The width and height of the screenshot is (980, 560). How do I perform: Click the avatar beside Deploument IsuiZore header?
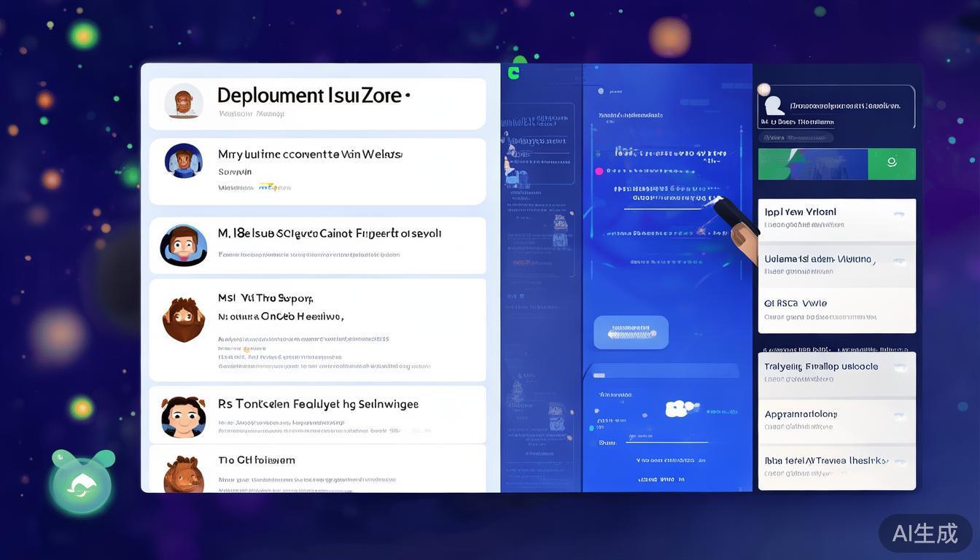pyautogui.click(x=184, y=101)
